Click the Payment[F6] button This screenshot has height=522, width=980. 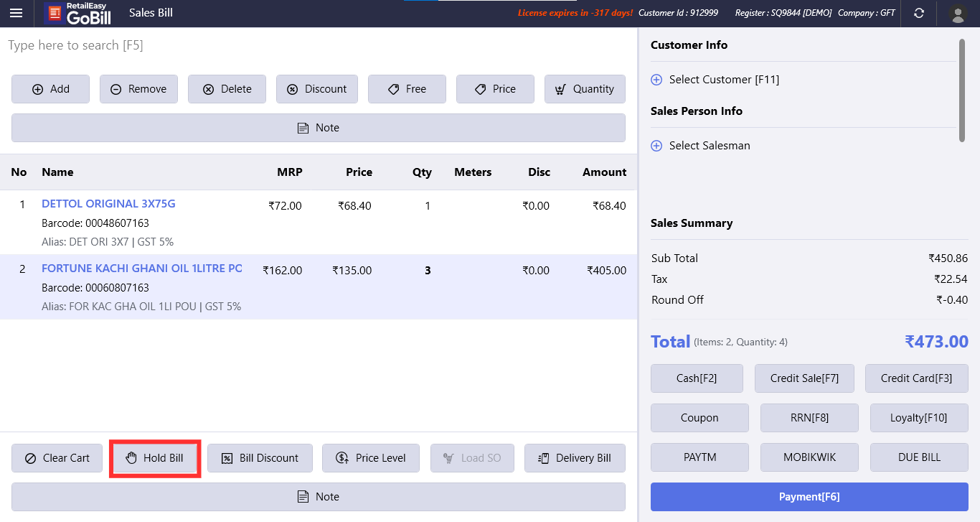809,497
